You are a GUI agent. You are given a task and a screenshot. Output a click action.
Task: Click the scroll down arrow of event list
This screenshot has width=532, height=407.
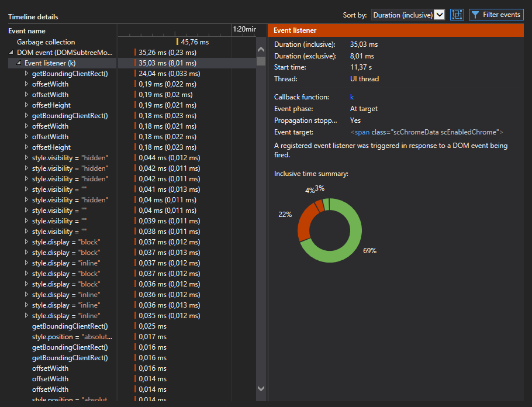(x=261, y=388)
